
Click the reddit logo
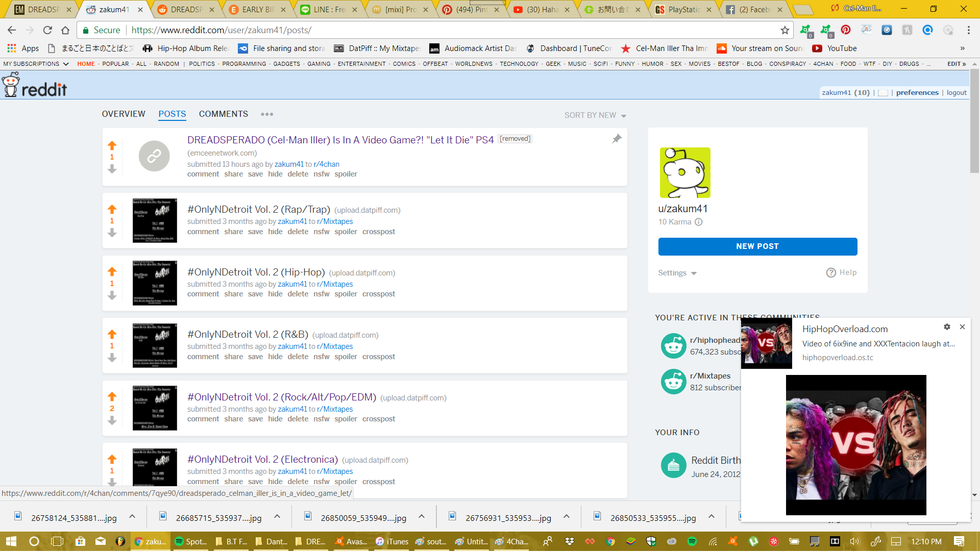(35, 85)
